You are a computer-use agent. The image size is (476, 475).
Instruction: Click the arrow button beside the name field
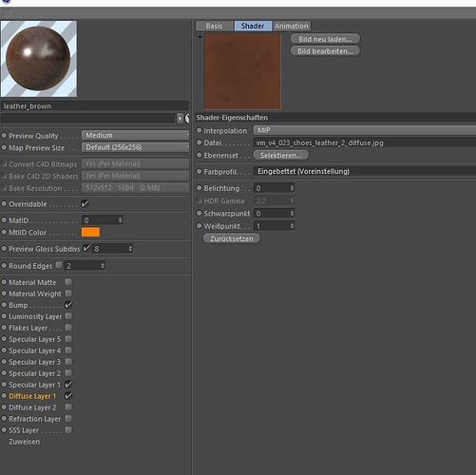coord(180,118)
